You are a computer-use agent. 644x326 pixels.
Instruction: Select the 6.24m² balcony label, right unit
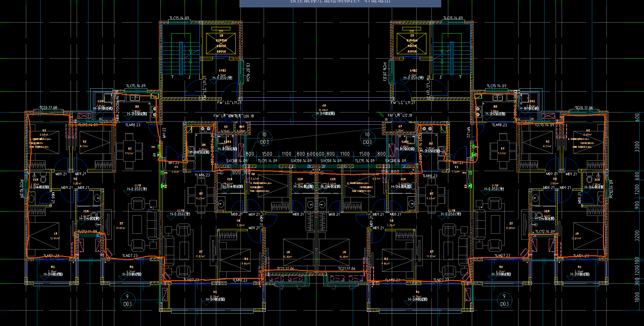point(500,271)
